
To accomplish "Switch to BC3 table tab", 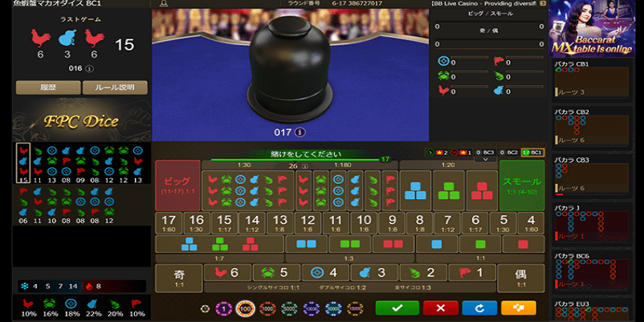I will coord(485,153).
